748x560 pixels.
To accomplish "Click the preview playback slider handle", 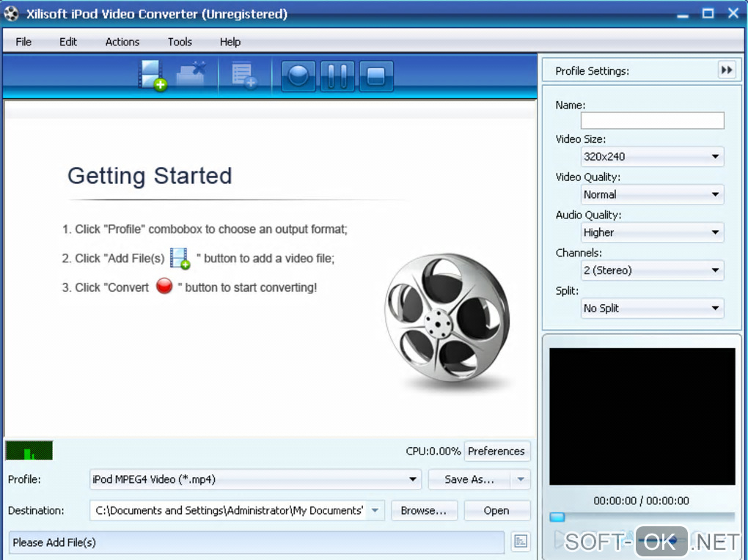I will coord(557,517).
